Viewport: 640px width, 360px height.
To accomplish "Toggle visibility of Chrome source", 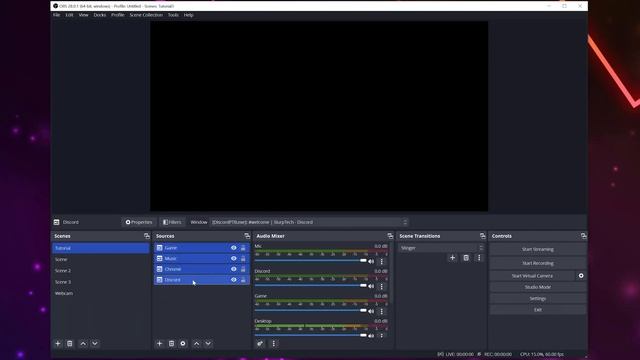I will tap(233, 269).
